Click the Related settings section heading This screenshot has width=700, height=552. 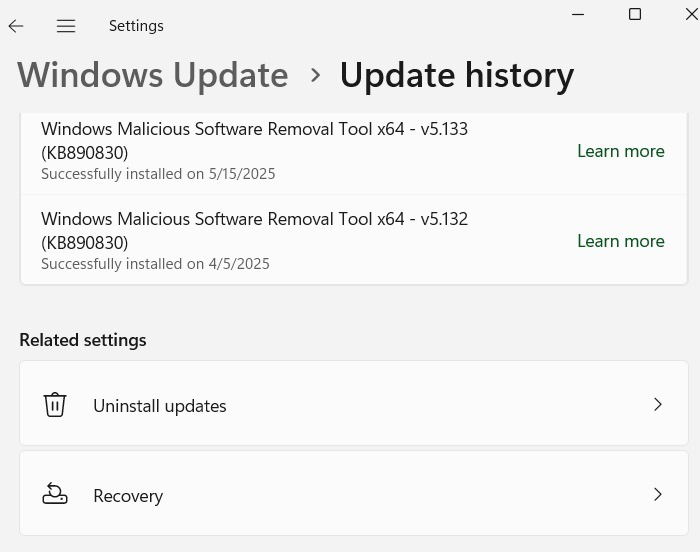(x=83, y=340)
